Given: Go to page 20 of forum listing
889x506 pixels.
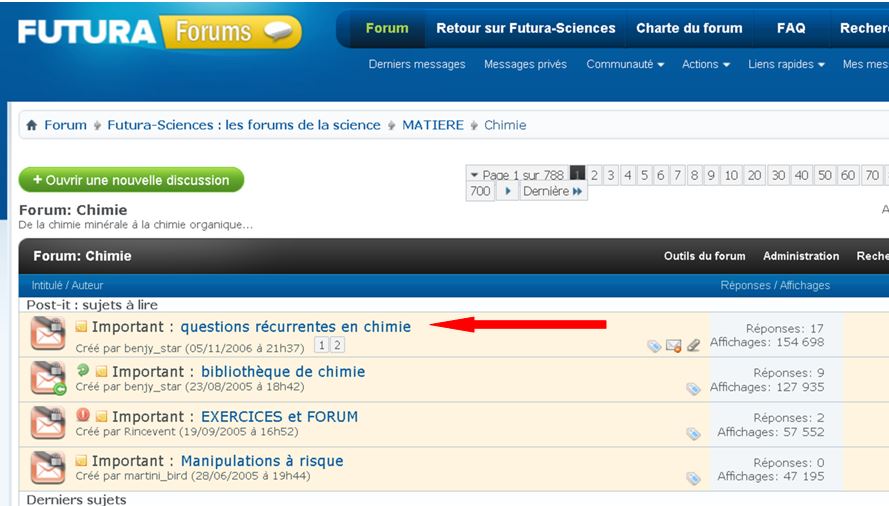Looking at the screenshot, I should 754,175.
